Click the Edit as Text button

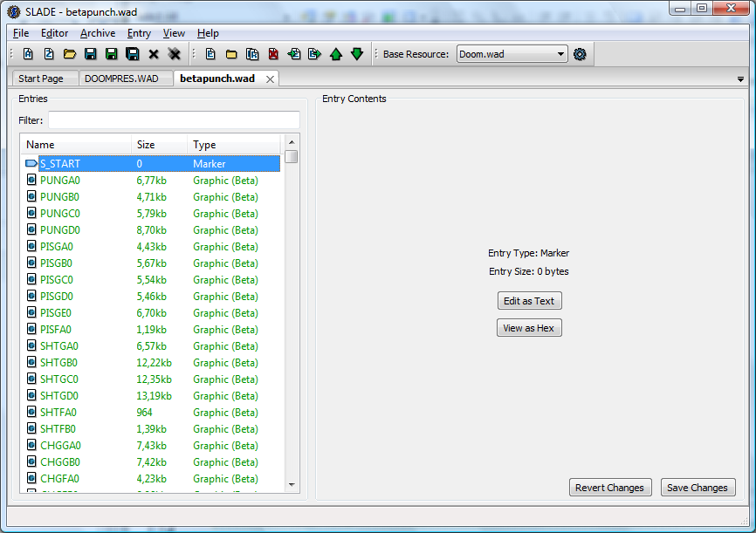coord(529,301)
